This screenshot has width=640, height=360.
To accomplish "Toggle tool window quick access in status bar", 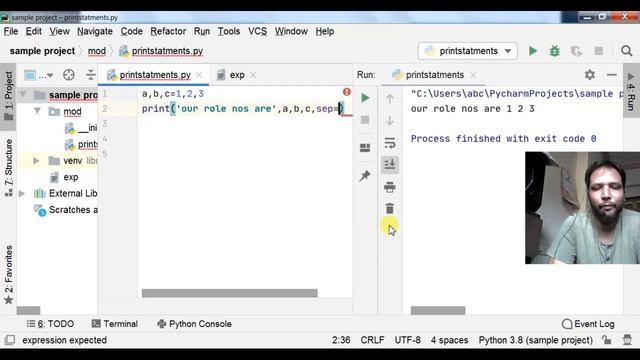I will [10, 340].
